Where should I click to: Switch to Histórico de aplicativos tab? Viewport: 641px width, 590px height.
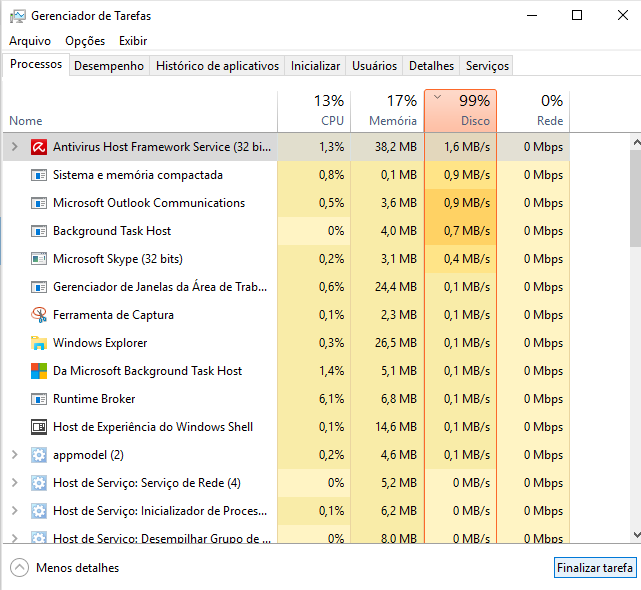(x=217, y=66)
